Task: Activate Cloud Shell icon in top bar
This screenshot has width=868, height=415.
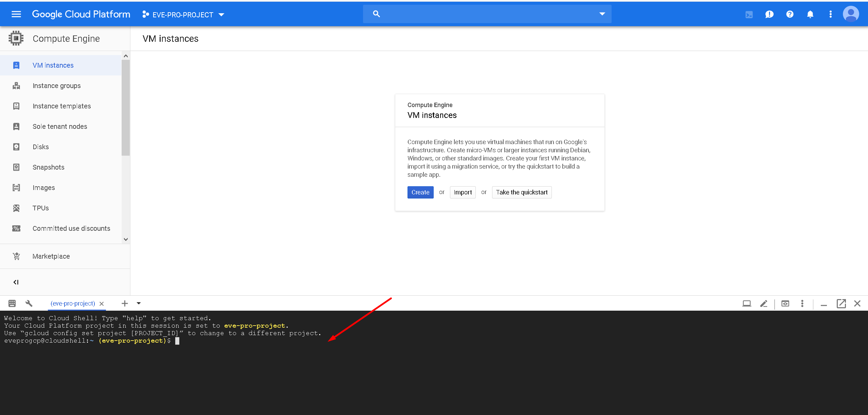Action: (749, 14)
